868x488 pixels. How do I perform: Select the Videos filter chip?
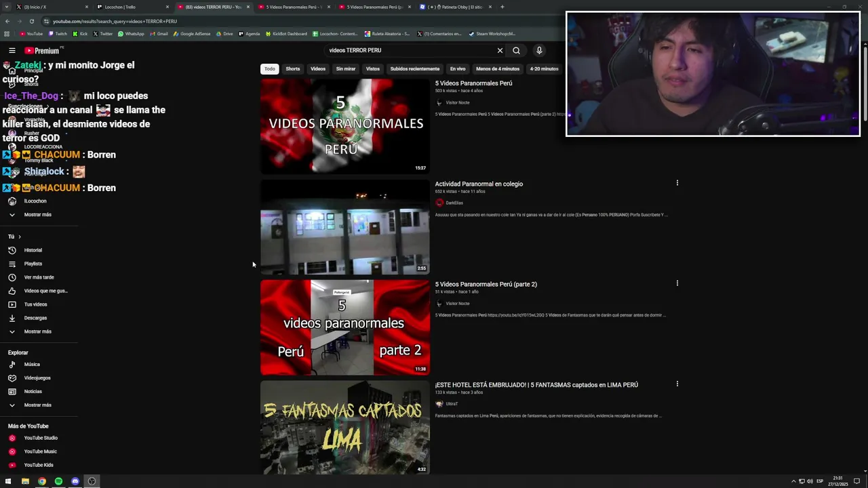pyautogui.click(x=318, y=68)
